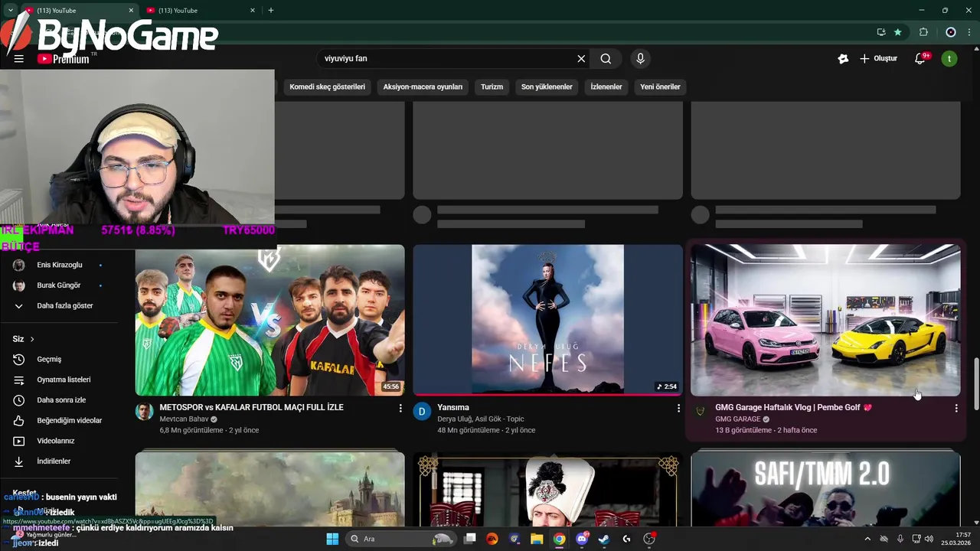Open the Burak Güngör subscription
Image resolution: width=980 pixels, height=551 pixels.
60,285
